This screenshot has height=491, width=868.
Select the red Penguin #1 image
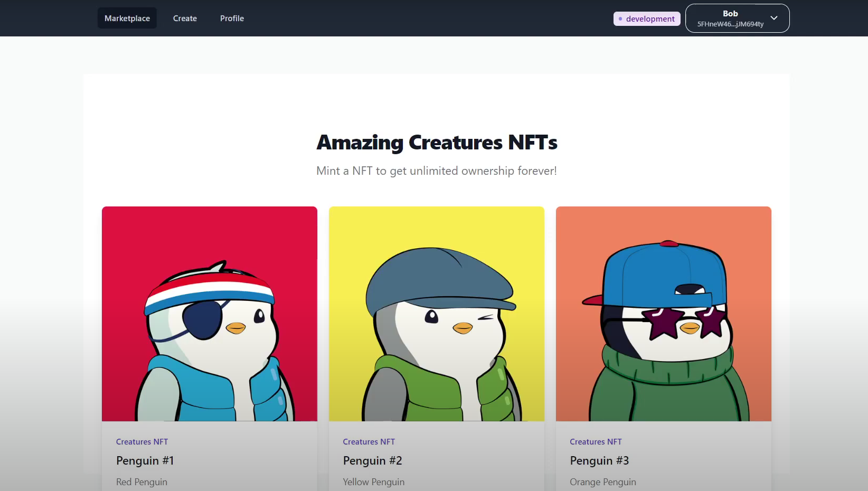(x=210, y=314)
